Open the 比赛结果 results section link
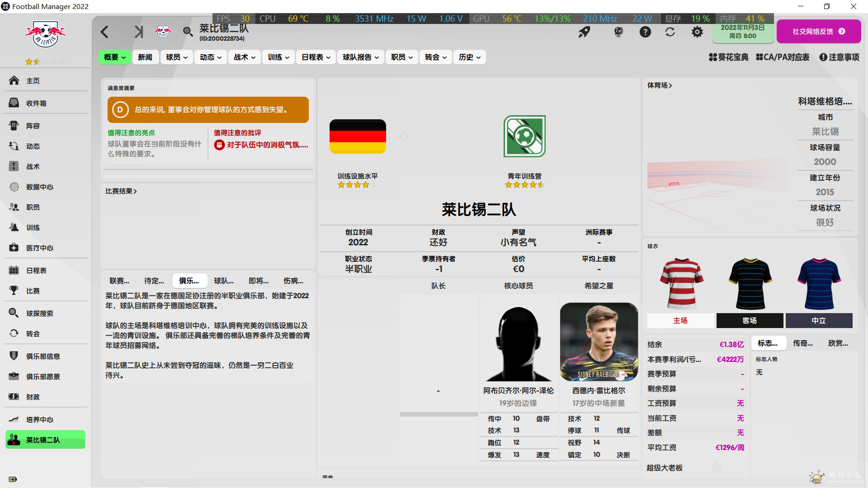 tap(121, 191)
